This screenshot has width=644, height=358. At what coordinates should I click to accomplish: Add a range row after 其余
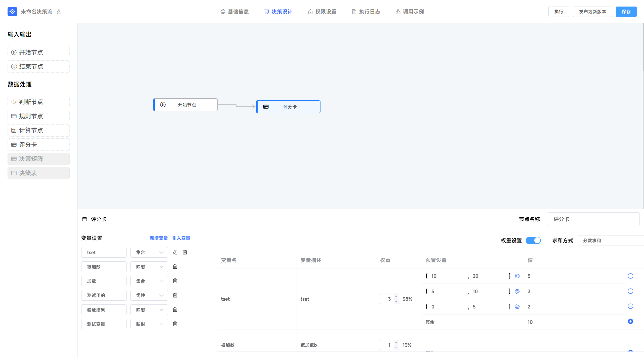pos(630,321)
